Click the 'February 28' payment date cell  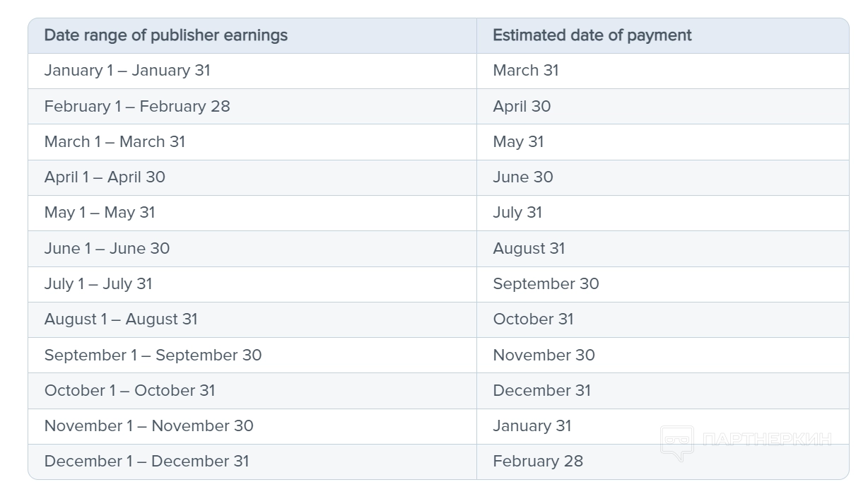[x=538, y=461]
